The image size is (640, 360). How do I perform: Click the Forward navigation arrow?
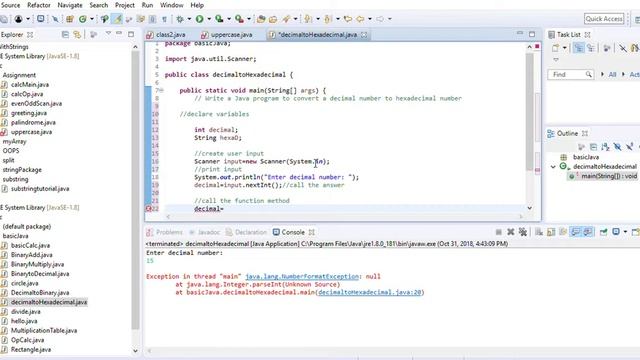pyautogui.click(x=380, y=19)
